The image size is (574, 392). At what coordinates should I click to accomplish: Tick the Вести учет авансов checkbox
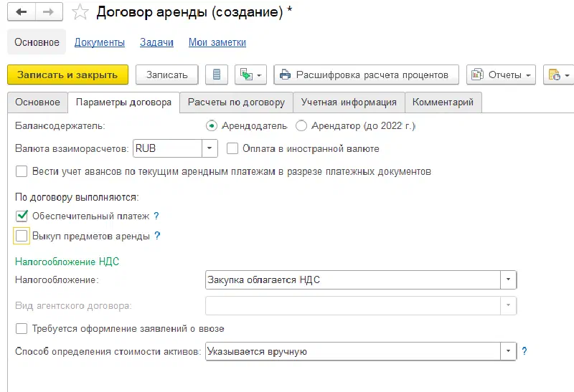pyautogui.click(x=22, y=171)
